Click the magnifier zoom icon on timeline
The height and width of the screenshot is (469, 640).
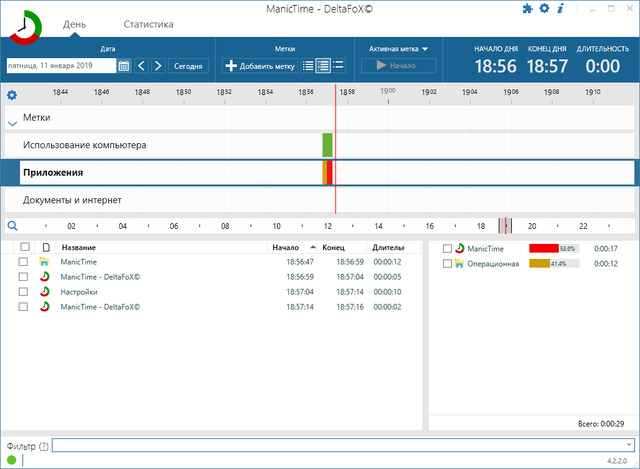(12, 226)
